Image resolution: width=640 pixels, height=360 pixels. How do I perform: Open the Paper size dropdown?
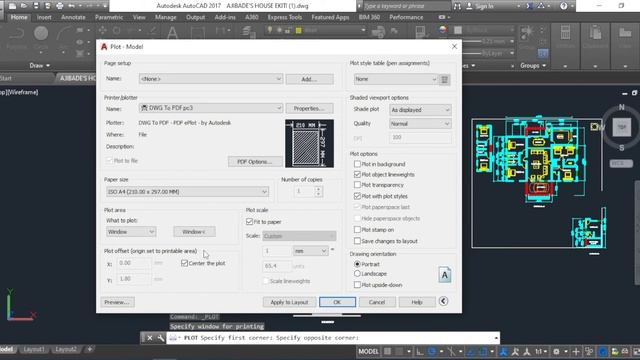(187, 192)
